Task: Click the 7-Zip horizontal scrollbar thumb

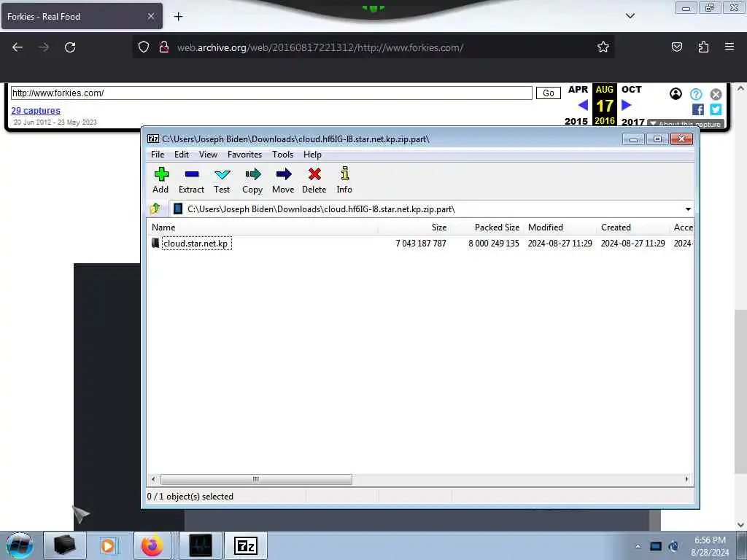Action: coord(256,479)
